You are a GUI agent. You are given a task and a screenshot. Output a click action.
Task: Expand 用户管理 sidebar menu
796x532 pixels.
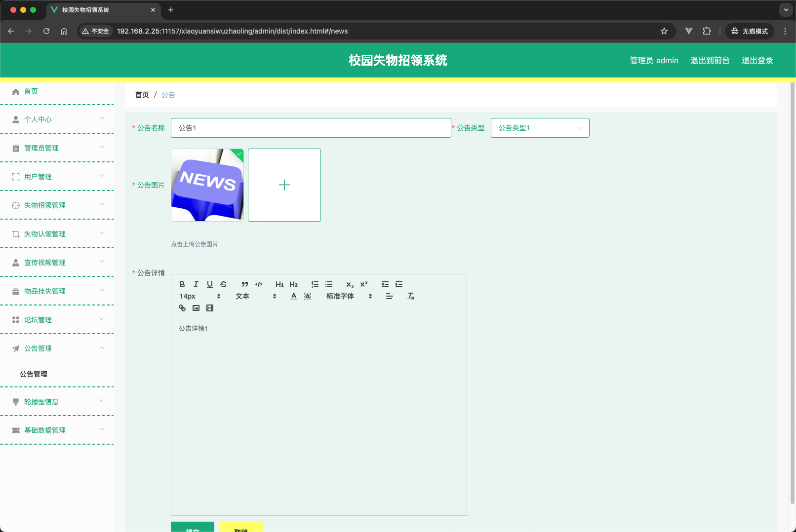(x=57, y=177)
